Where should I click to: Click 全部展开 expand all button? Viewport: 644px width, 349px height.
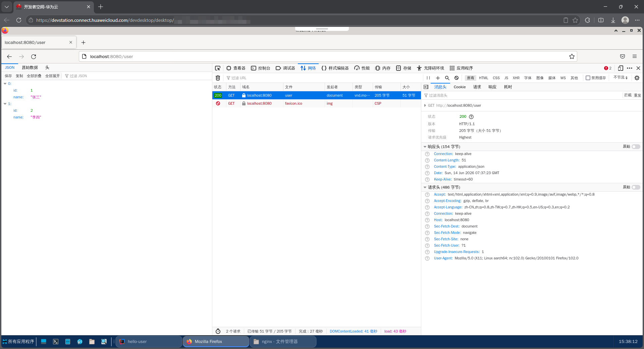point(53,76)
